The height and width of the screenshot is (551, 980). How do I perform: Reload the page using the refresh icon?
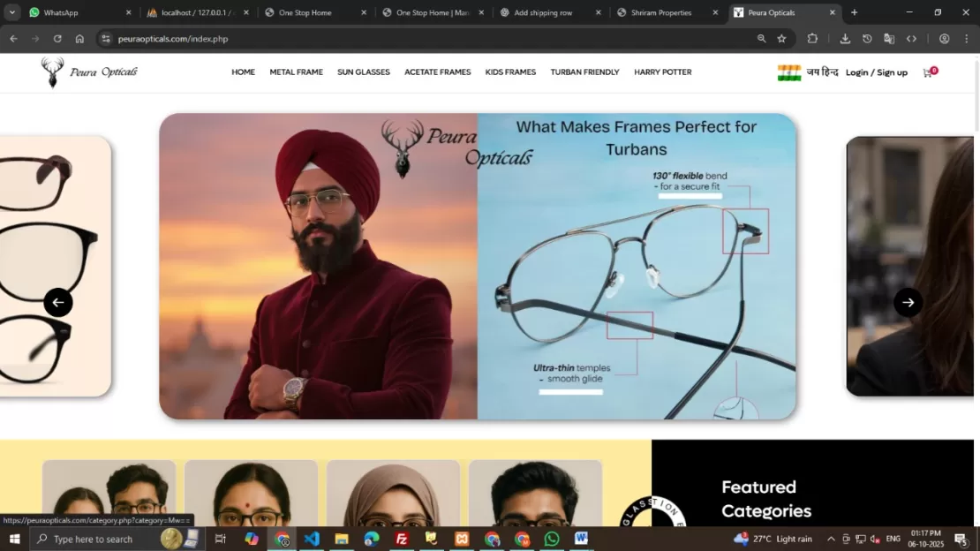(x=57, y=39)
